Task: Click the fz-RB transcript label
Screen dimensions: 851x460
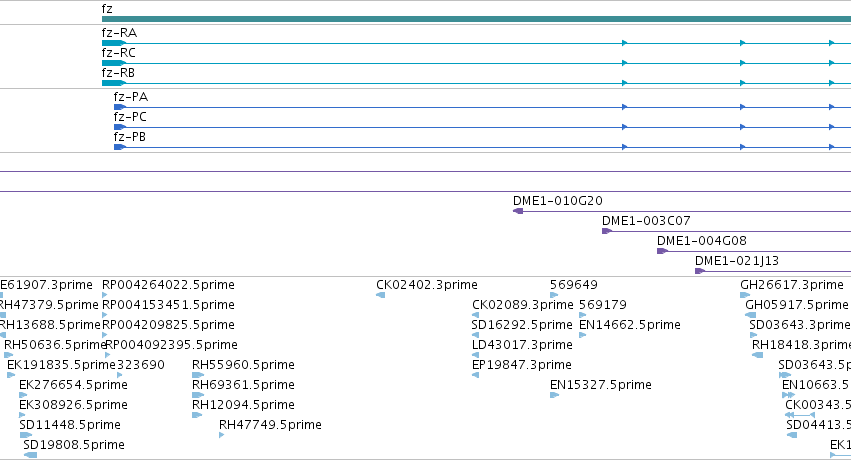Action: point(118,73)
